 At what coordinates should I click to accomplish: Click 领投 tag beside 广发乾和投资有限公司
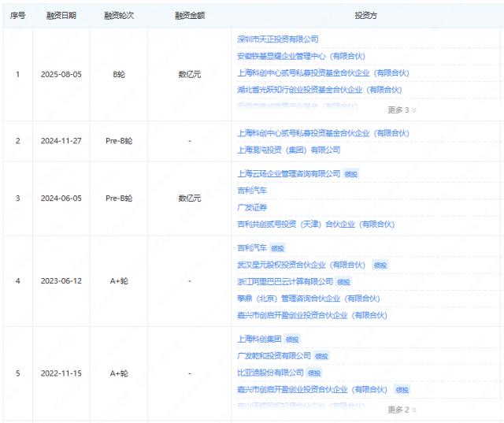(x=321, y=357)
